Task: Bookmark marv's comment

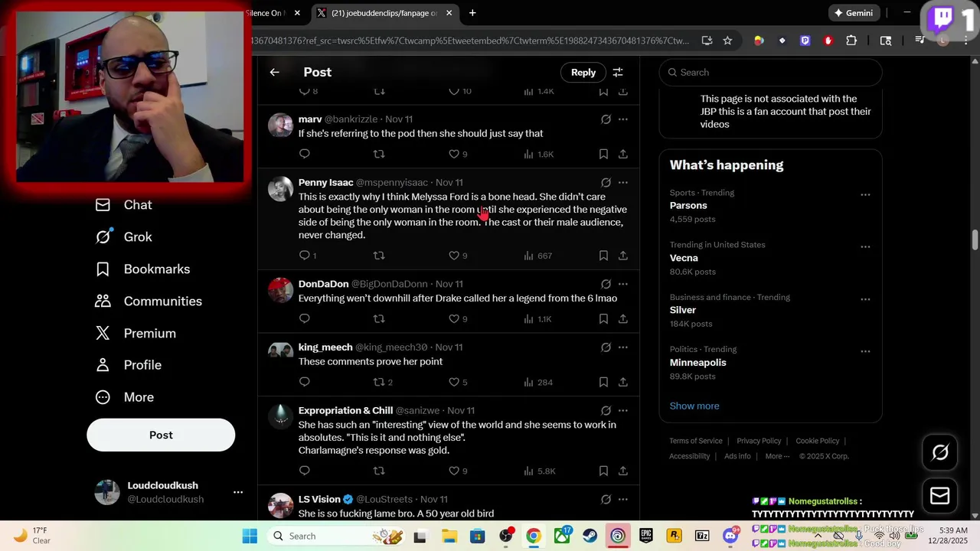Action: click(x=603, y=154)
